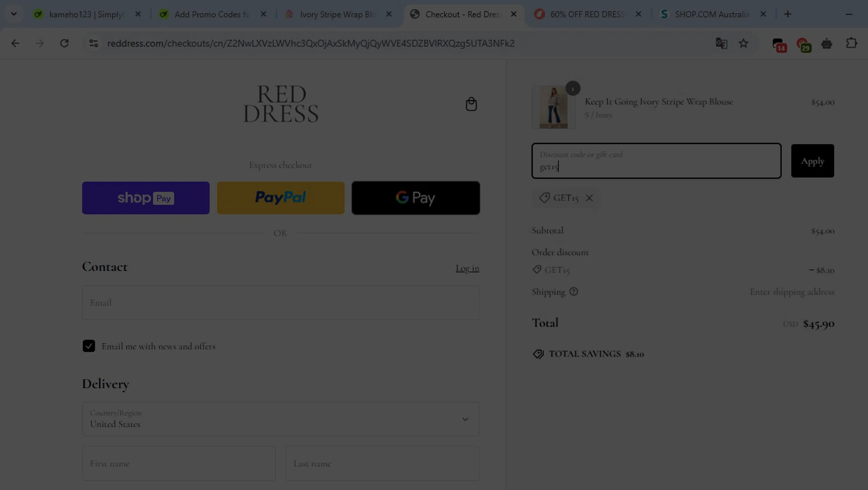Remove the GET15 discount code tag

[589, 198]
